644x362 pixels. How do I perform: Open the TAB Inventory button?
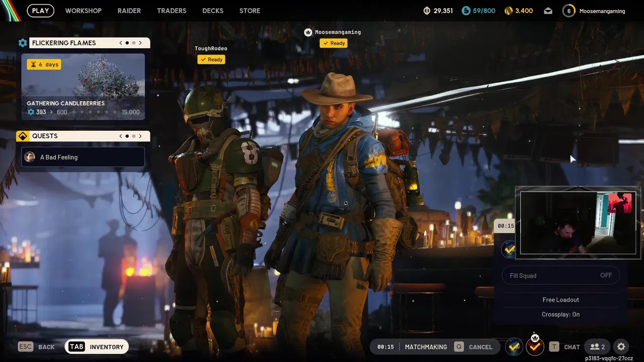click(x=97, y=347)
